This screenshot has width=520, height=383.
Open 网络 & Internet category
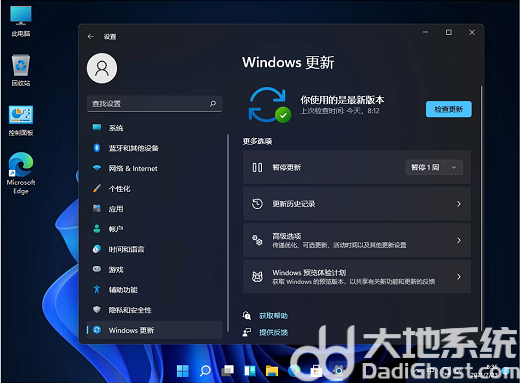pos(154,168)
